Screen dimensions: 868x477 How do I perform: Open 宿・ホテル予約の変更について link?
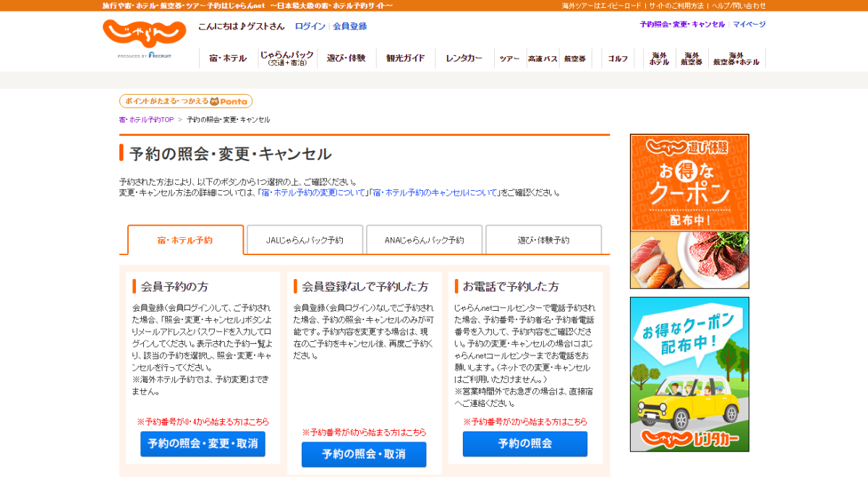pyautogui.click(x=314, y=193)
